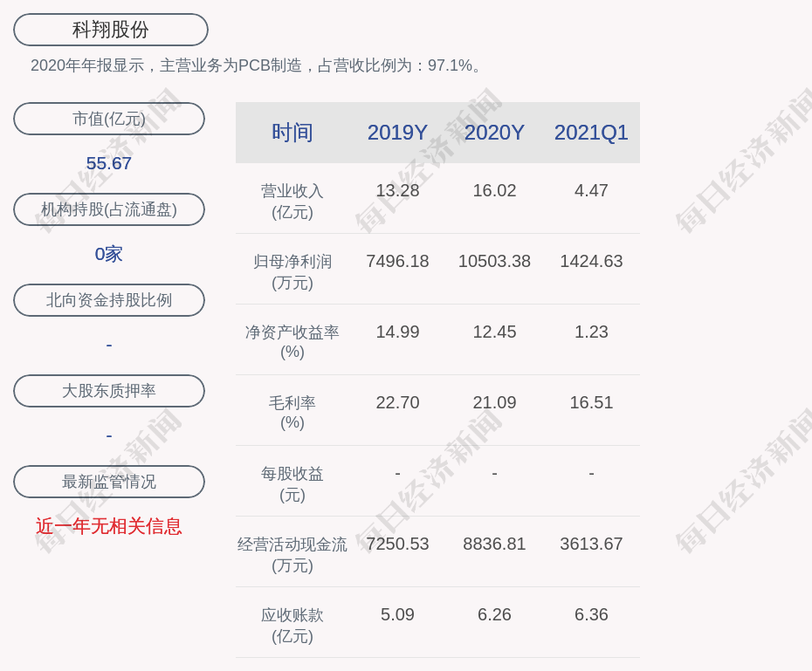
Task: Click the 经营活动现金流(万元) row label
Action: [x=292, y=554]
